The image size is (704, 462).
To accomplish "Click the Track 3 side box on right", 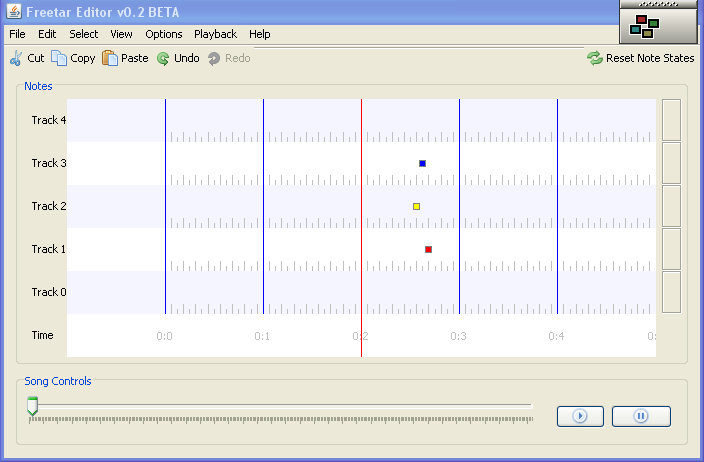I will click(672, 163).
